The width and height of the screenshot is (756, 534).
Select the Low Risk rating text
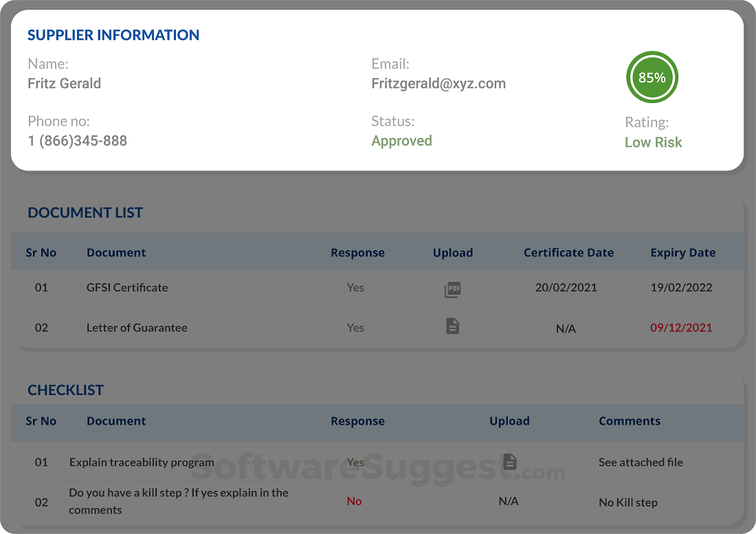pos(653,142)
